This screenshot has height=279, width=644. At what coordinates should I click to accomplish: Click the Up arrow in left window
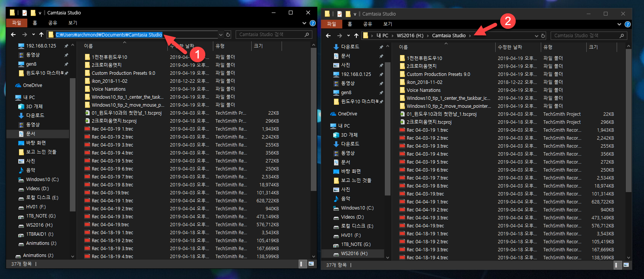41,35
